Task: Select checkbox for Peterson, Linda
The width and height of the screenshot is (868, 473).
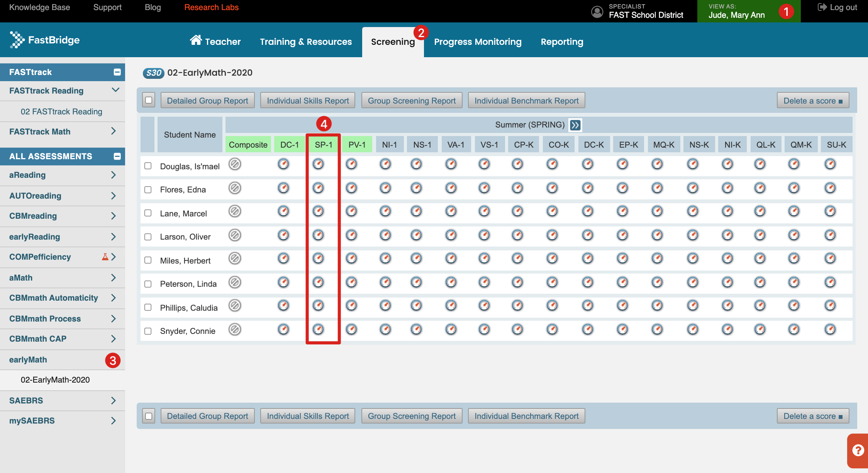Action: [148, 284]
